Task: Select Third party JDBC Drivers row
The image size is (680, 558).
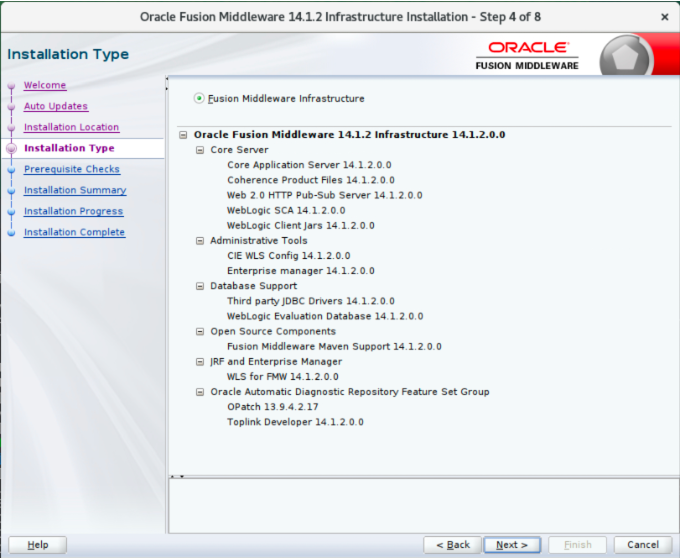Action: click(x=311, y=301)
